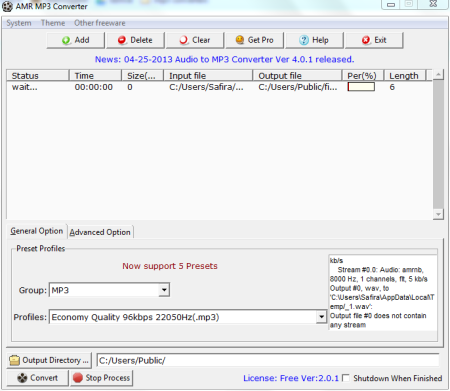Click the file list scroll down arrow
This screenshot has height=391, width=450.
pyautogui.click(x=438, y=214)
